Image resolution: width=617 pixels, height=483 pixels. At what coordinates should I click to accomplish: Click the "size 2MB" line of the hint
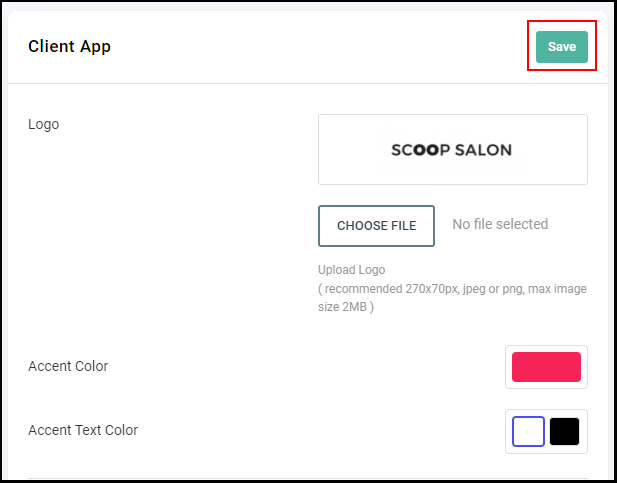pos(346,307)
